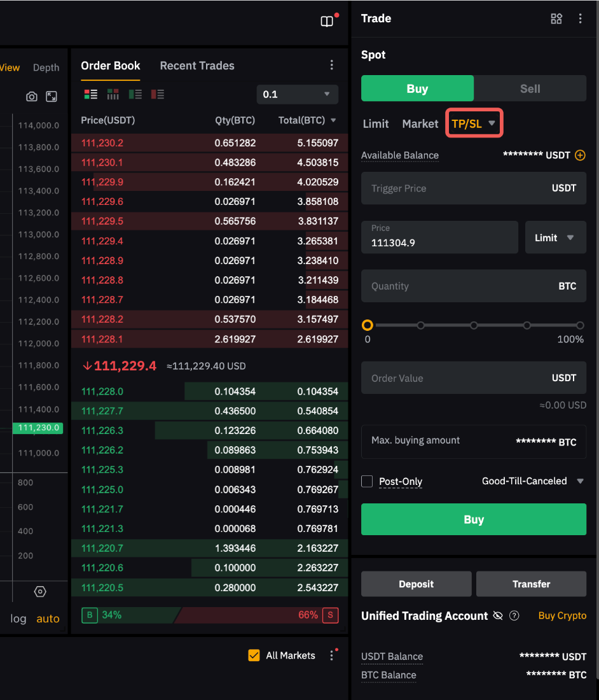
Task: Select the sell-only order book view icon
Action: pos(157,94)
